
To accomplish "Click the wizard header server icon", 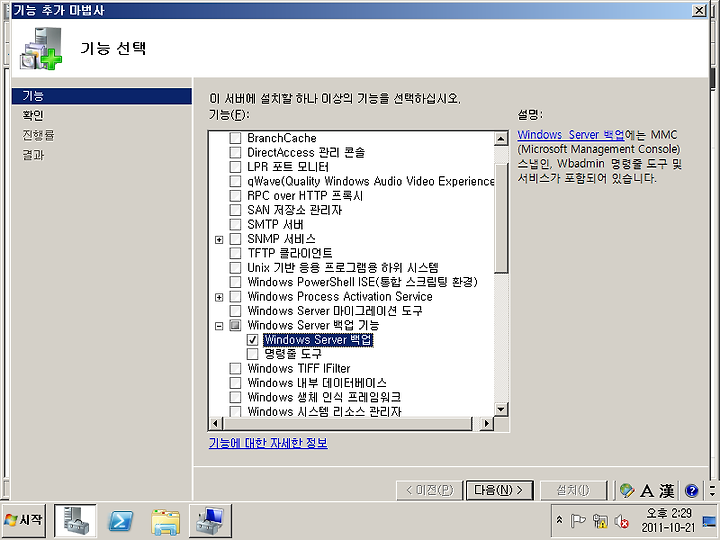I will [40, 48].
